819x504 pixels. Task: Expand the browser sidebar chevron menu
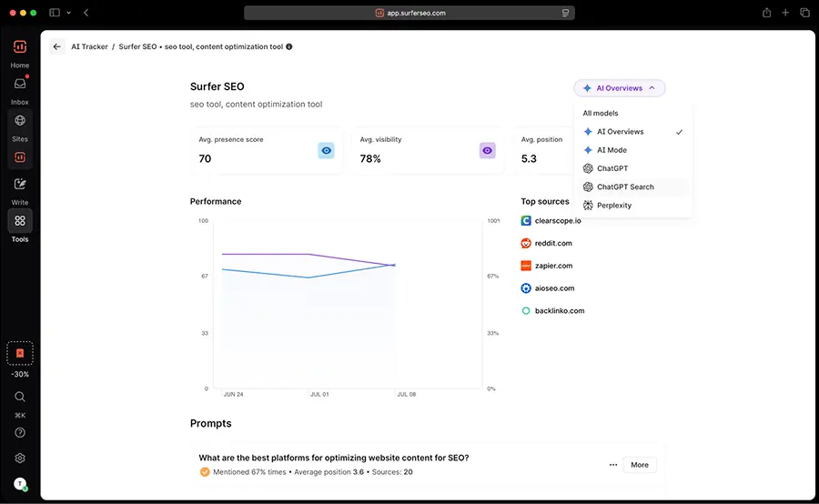(68, 13)
